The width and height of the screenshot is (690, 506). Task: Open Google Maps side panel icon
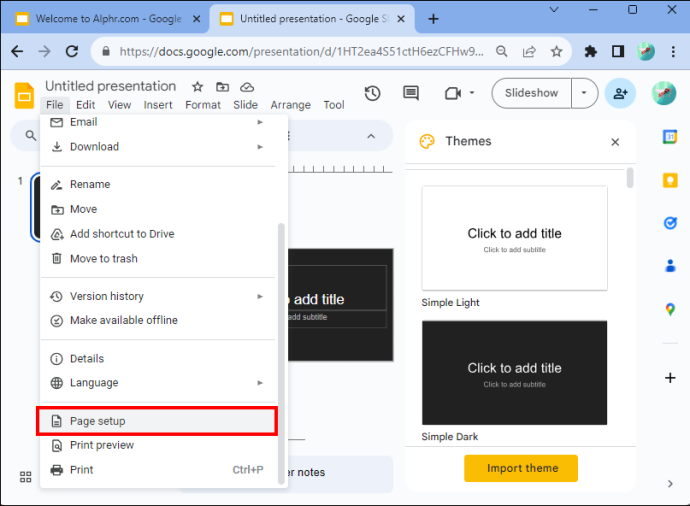coord(670,309)
